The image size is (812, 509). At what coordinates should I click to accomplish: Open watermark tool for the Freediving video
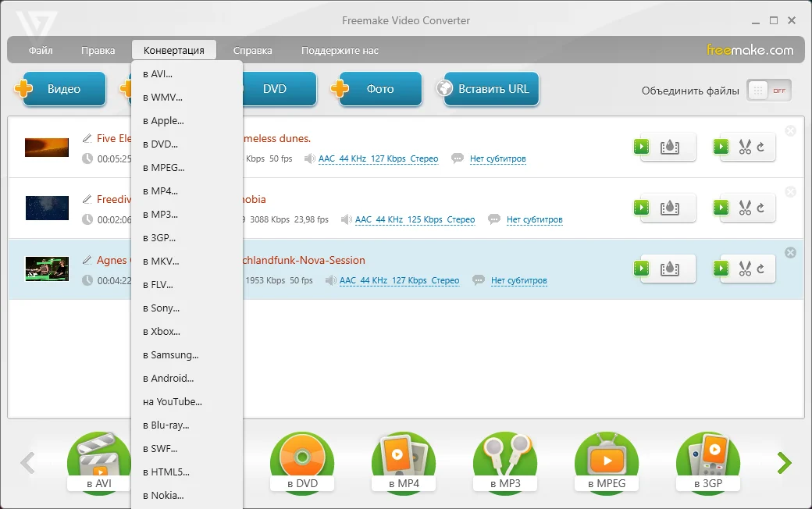click(x=668, y=208)
